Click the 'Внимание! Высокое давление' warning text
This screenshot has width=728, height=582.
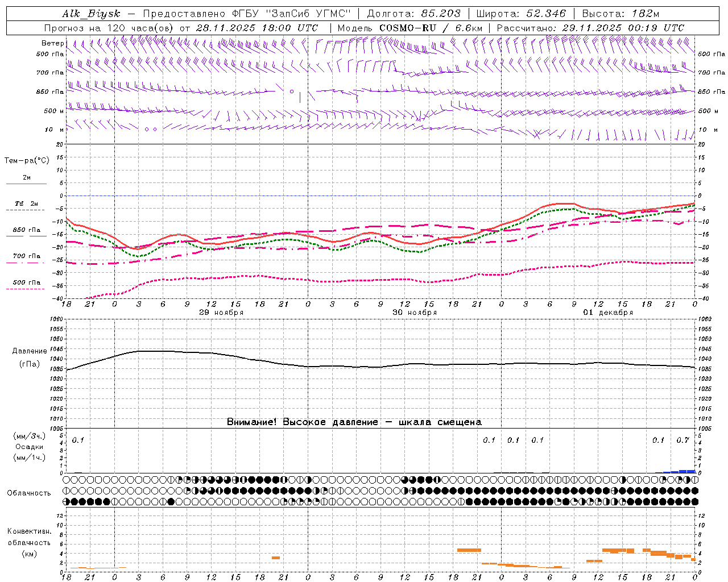tap(303, 422)
